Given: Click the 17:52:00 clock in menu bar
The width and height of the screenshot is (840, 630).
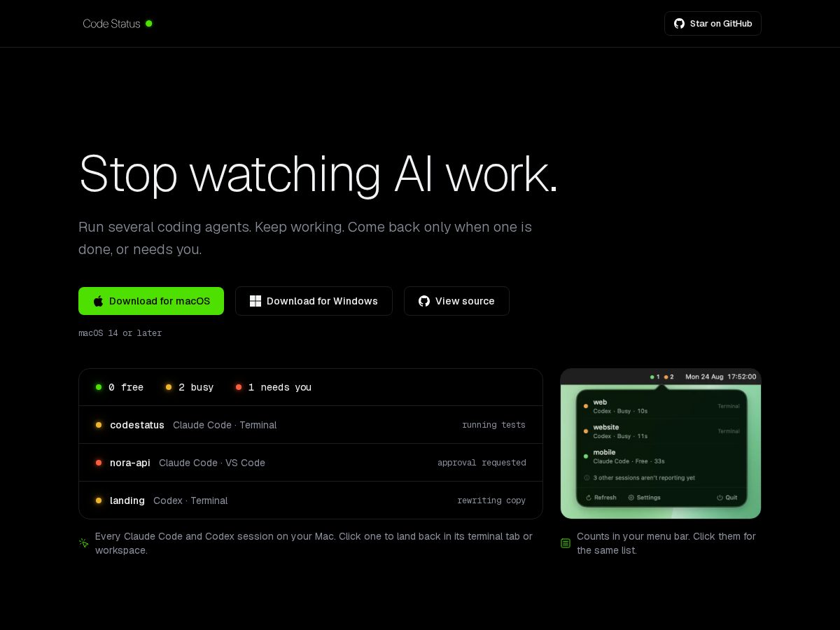Looking at the screenshot, I should [x=742, y=377].
